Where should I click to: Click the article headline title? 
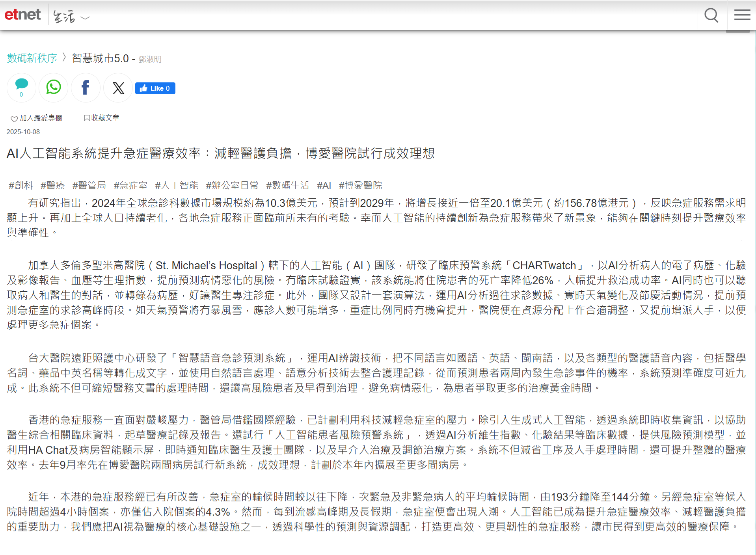(220, 153)
